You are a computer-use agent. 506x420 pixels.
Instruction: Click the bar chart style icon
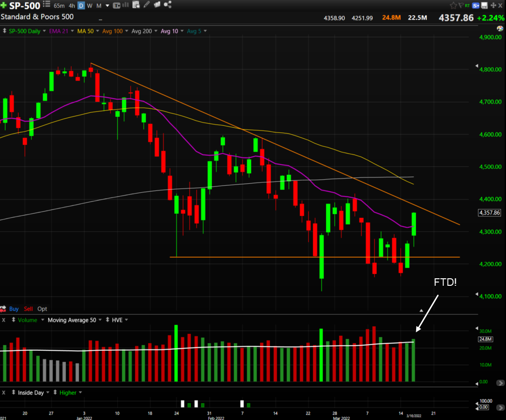pos(125,5)
